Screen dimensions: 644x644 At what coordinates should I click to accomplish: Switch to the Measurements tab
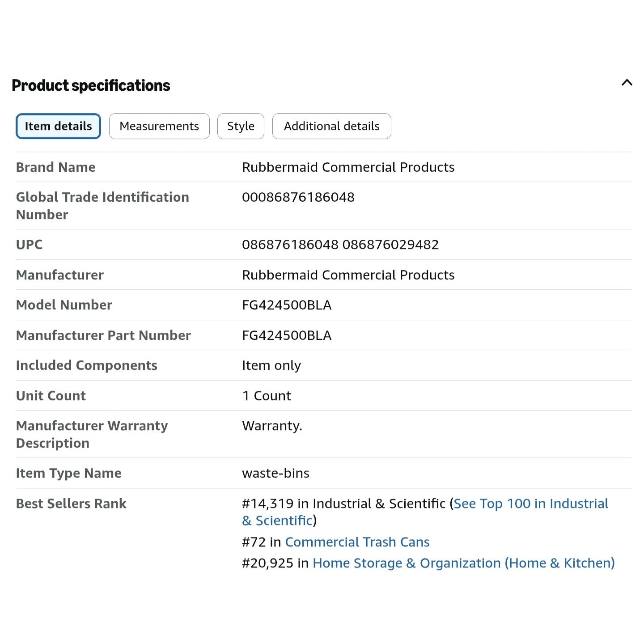coord(159,126)
